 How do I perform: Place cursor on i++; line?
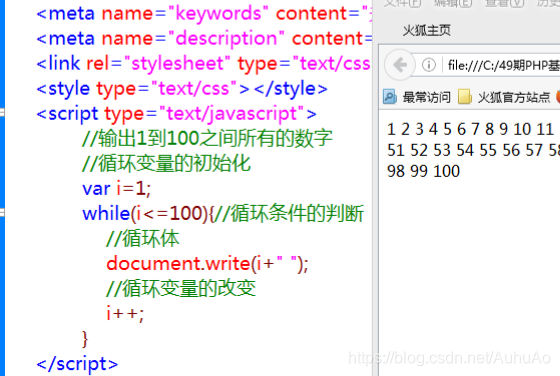pos(125,314)
